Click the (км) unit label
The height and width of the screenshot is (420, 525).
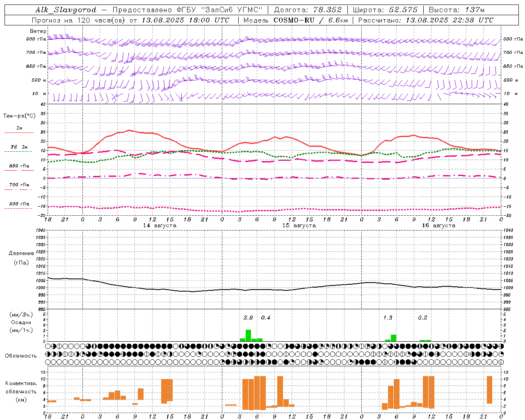tap(21, 399)
